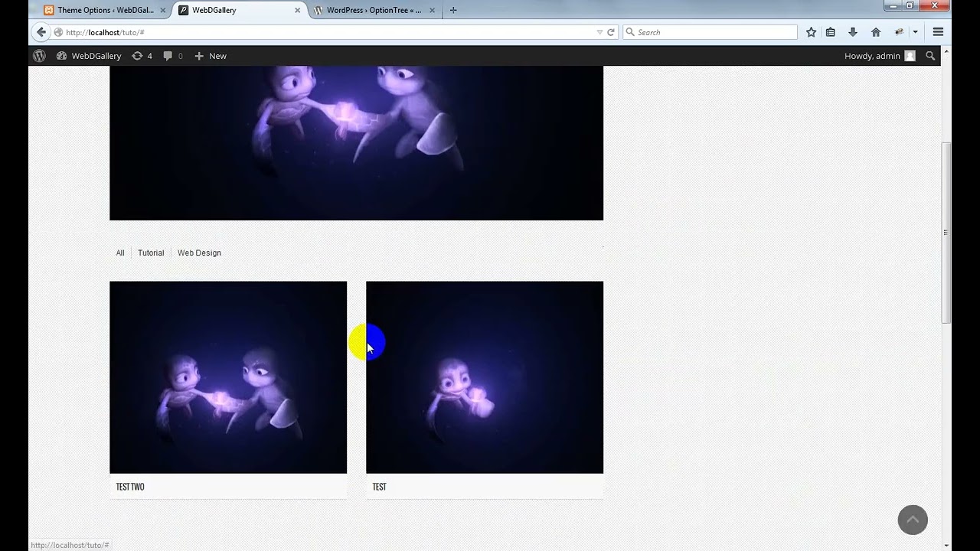Open admin bar search magnifier
Viewport: 980px width, 551px height.
(930, 56)
